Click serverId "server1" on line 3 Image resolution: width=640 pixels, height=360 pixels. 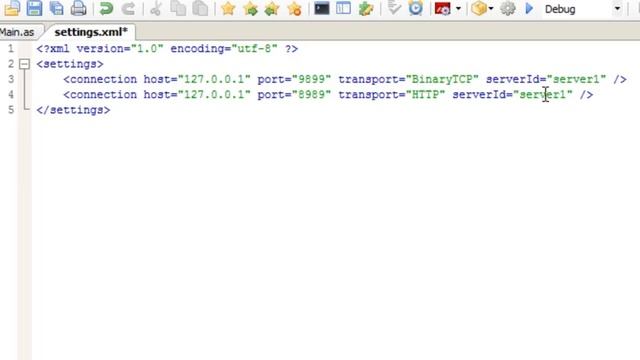[x=576, y=79]
